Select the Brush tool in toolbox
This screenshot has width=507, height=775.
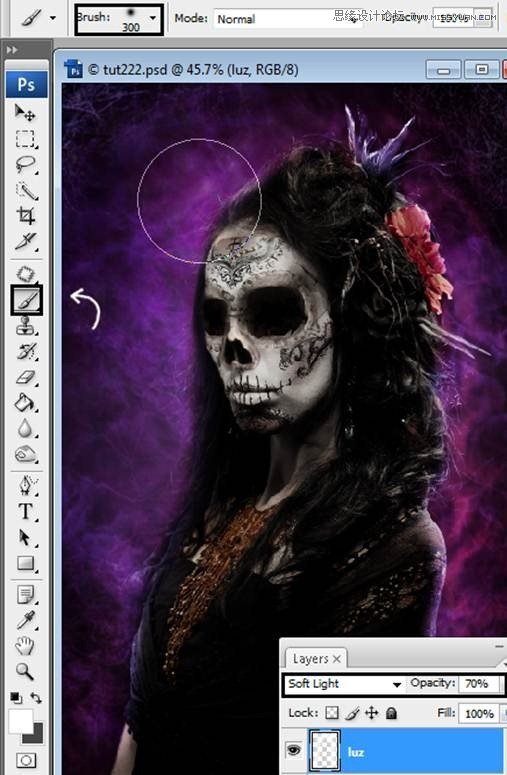27,300
